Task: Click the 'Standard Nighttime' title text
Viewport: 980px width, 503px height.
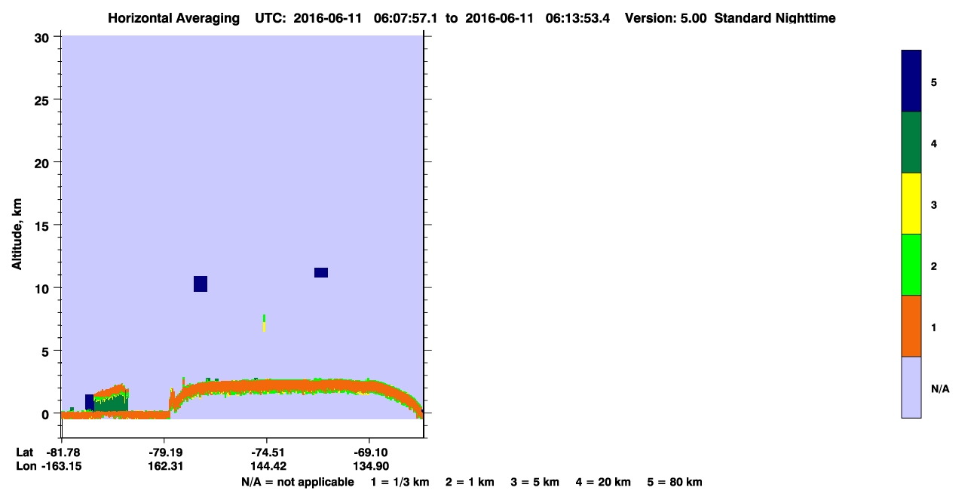Action: tap(775, 18)
